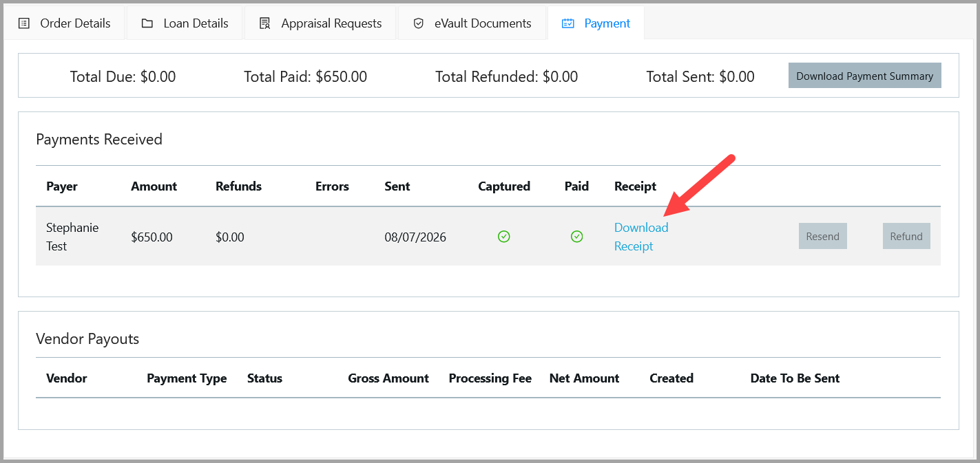Click the $0.00 refunds cell

(230, 237)
